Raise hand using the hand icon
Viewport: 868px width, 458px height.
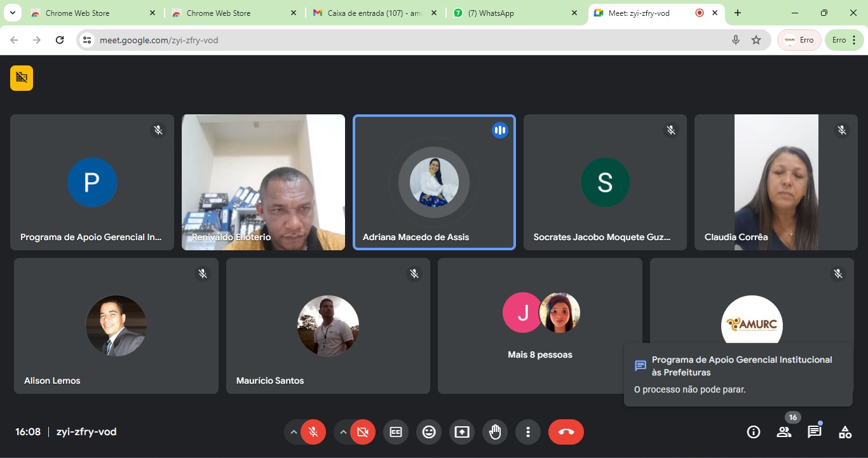pos(495,432)
